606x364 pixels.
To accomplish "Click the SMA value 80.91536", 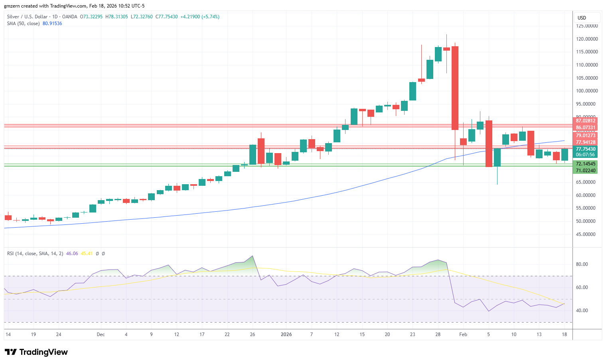I will tap(52, 24).
